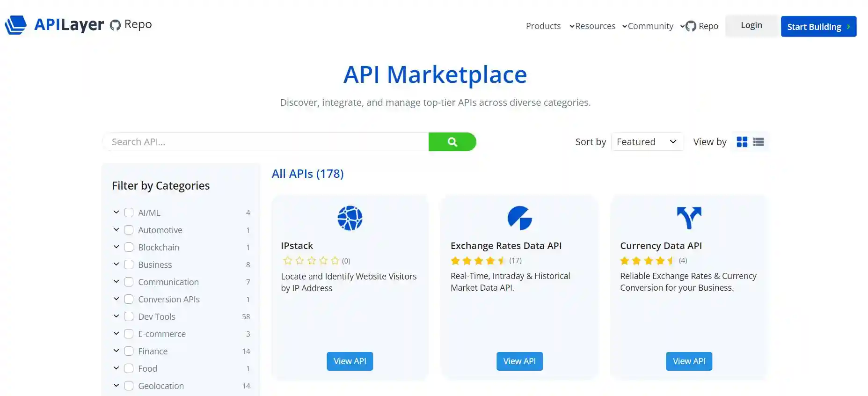This screenshot has width=868, height=396.
Task: Click the Exchange Rates Data API icon
Action: click(x=519, y=218)
